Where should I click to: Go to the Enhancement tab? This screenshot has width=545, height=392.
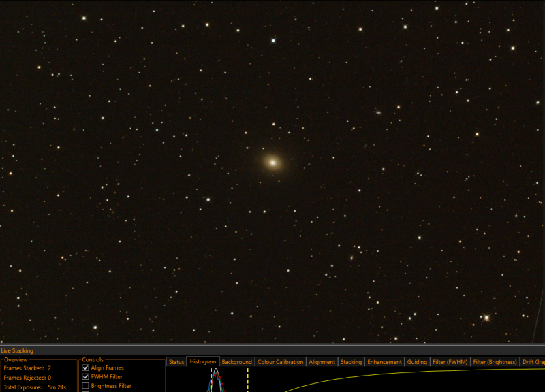[384, 362]
